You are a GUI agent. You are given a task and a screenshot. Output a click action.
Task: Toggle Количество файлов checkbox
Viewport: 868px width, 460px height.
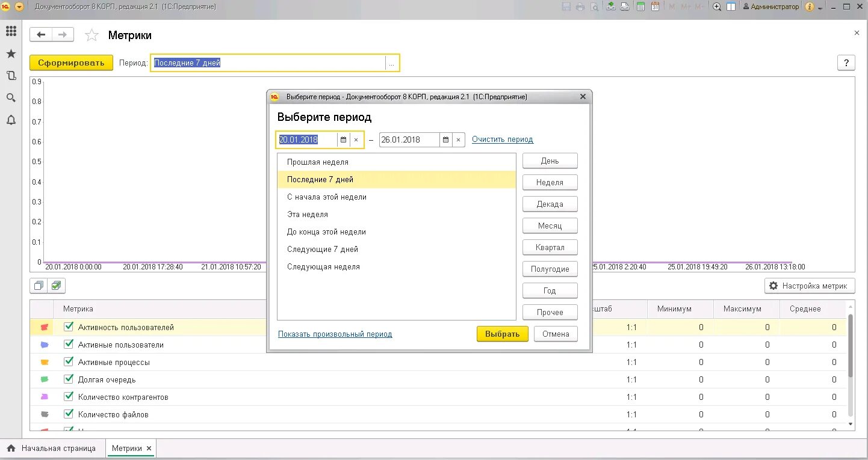[69, 414]
